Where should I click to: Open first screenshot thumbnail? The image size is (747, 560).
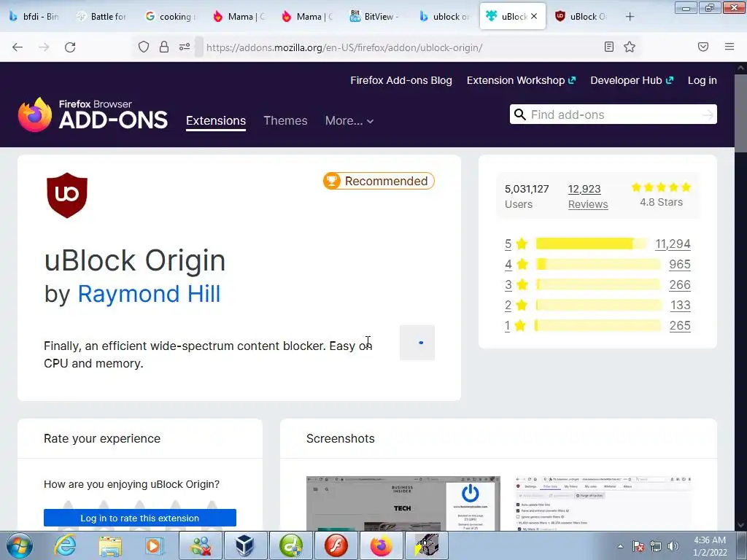(403, 503)
